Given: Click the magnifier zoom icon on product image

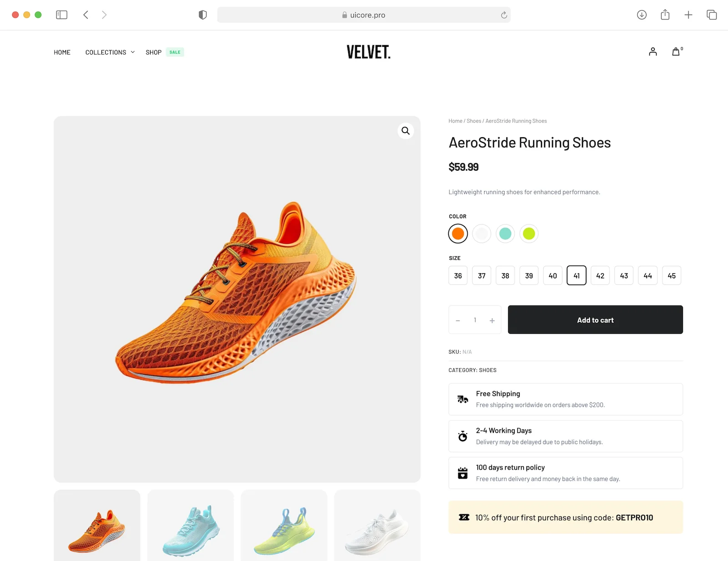Looking at the screenshot, I should 405,131.
